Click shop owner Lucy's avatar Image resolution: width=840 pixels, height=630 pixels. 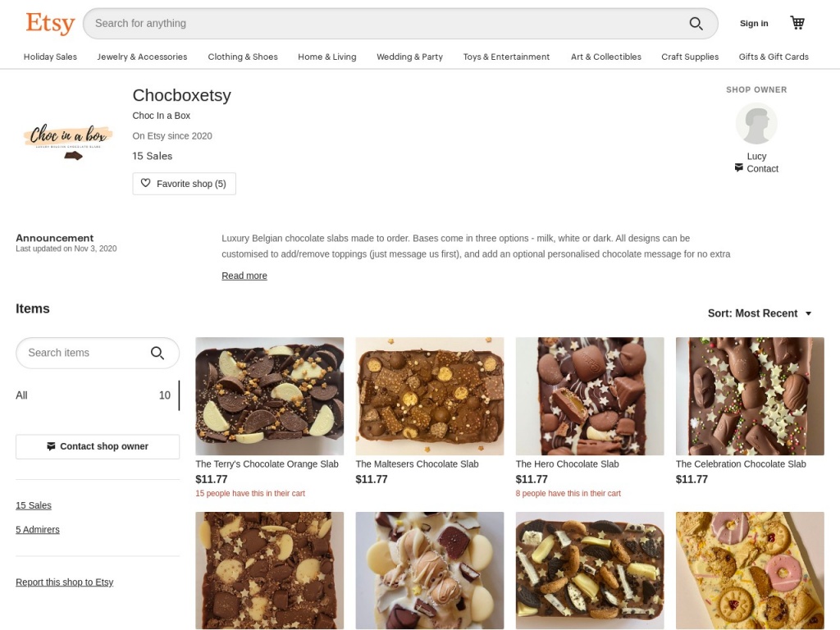click(756, 124)
